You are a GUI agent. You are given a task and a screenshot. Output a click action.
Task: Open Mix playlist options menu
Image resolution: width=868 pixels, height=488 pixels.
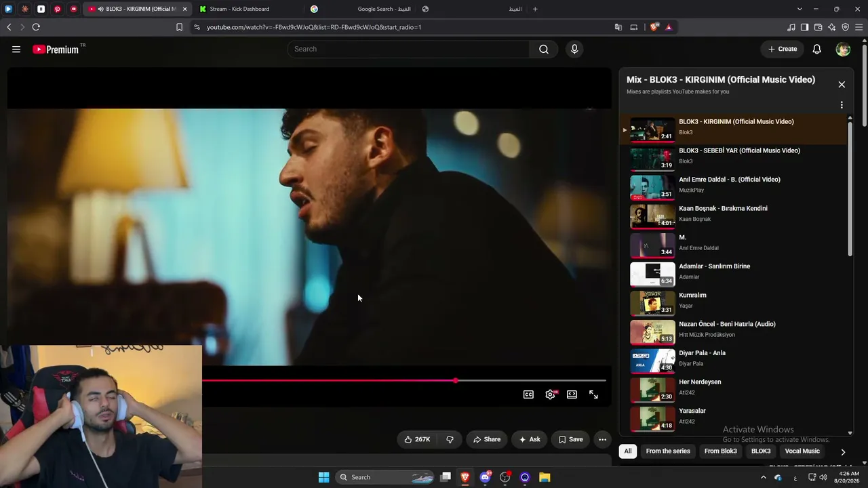pyautogui.click(x=842, y=105)
